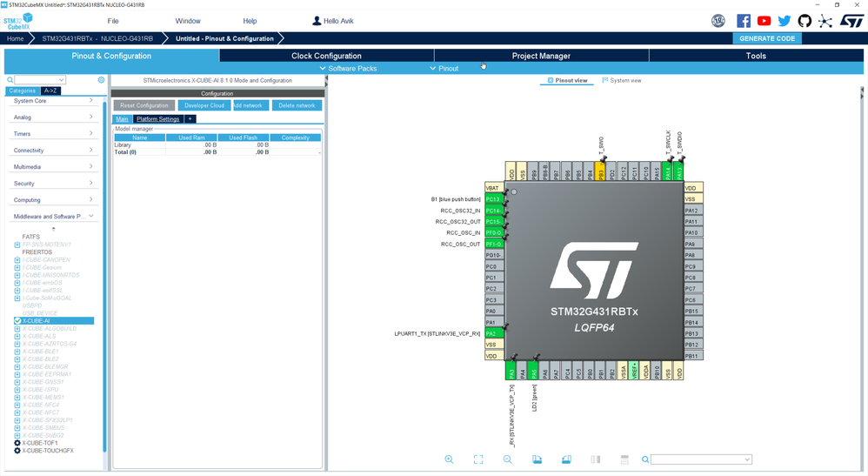The height and width of the screenshot is (476, 868).
Task: Expand the Timers category
Action: pyautogui.click(x=53, y=133)
